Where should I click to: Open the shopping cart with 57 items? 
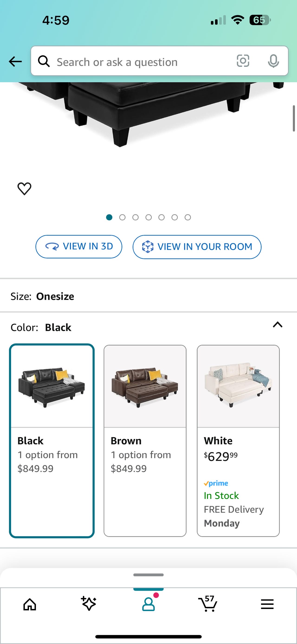coord(208,604)
